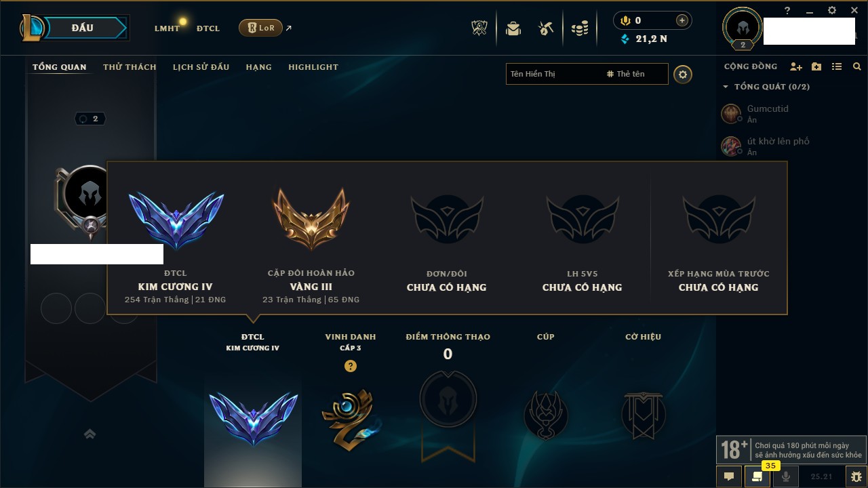Image resolution: width=868 pixels, height=488 pixels.
Task: Click the plus button to buy RP
Action: (682, 20)
